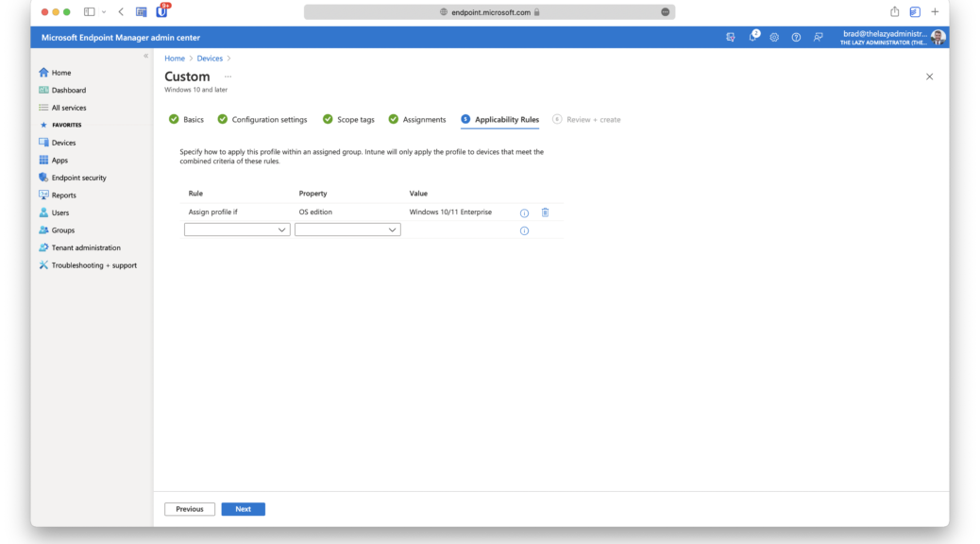Screen dimensions: 980x544
Task: Click the round button at address bar's right end
Action: click(665, 12)
